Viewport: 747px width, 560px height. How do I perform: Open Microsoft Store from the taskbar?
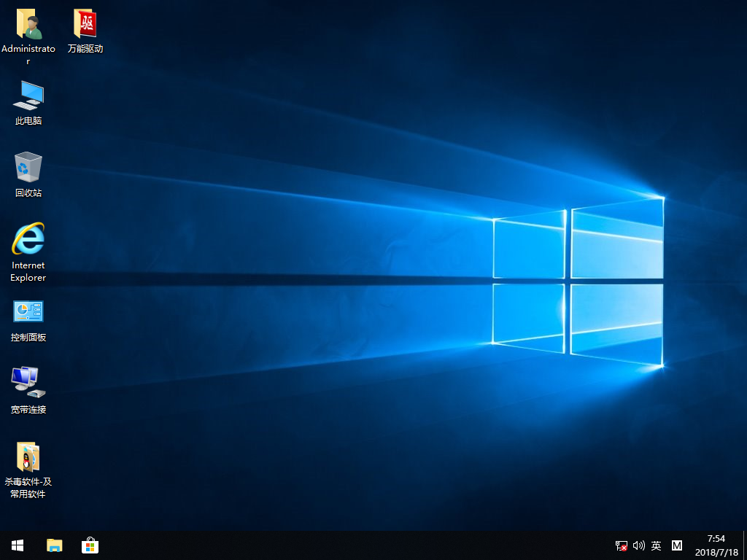(x=90, y=545)
